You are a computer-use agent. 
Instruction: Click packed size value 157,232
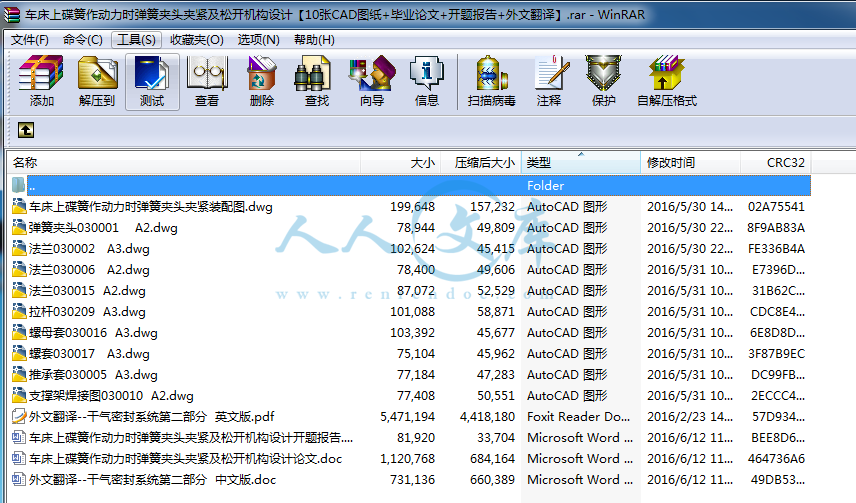pyautogui.click(x=492, y=206)
